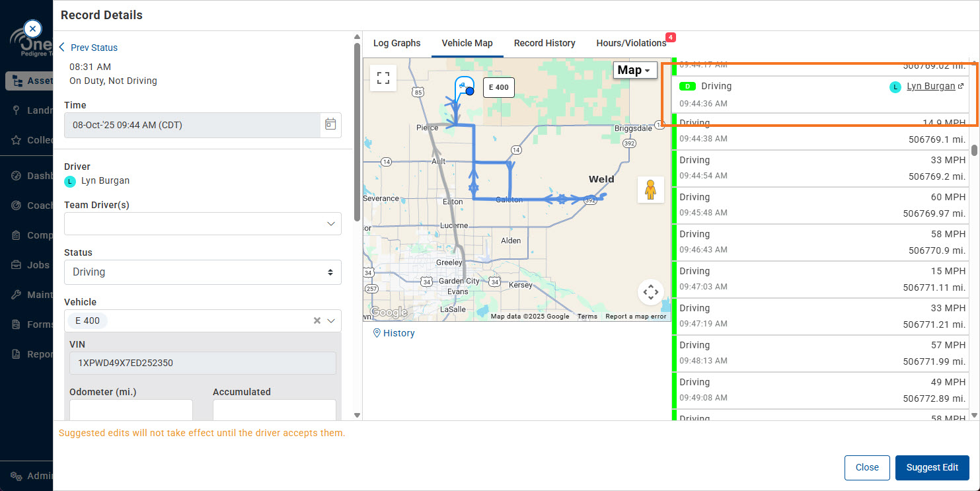Click the History label below the map
Viewport: 980px width, 491px height.
click(399, 333)
